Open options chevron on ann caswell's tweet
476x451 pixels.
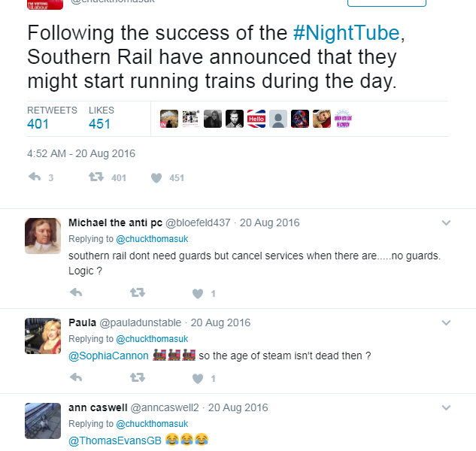tap(446, 407)
